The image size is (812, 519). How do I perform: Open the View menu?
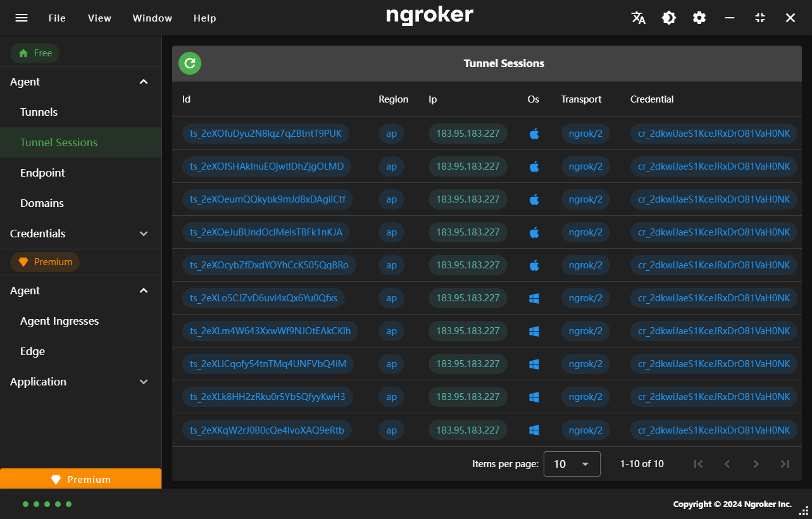[99, 18]
